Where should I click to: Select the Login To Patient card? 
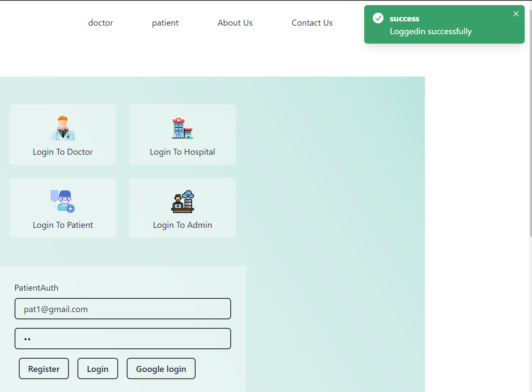(x=62, y=208)
